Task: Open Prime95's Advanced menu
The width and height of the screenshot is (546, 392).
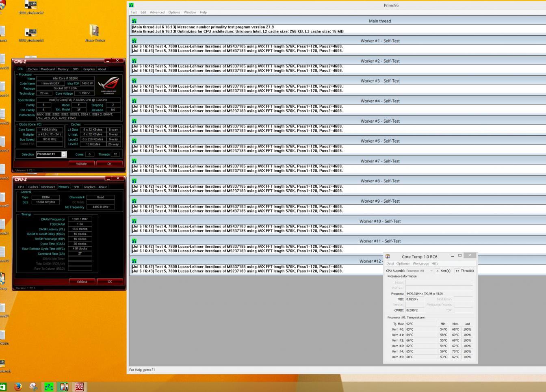Action: pos(157,12)
